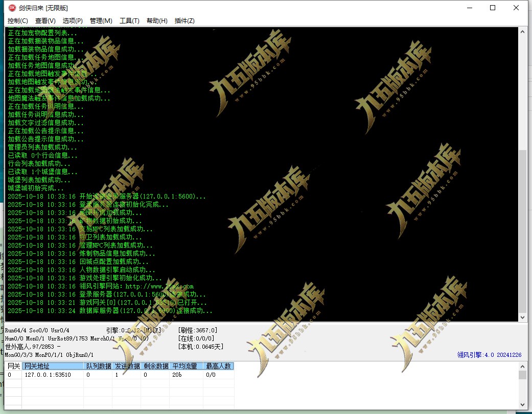Click the 剩余数据 column header
This screenshot has height=414, width=532.
tap(155, 366)
